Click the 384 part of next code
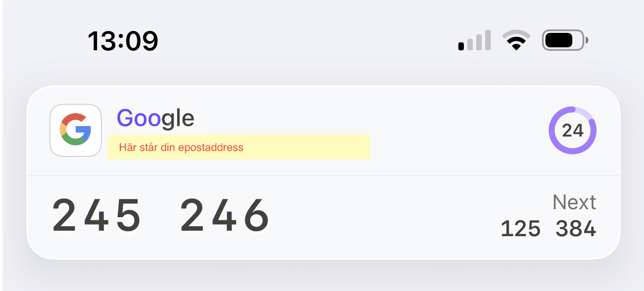 click(576, 229)
